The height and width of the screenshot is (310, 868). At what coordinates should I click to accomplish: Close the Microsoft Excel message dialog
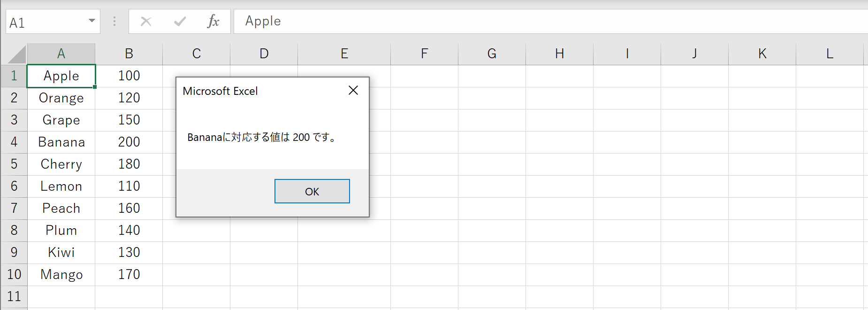pos(353,90)
